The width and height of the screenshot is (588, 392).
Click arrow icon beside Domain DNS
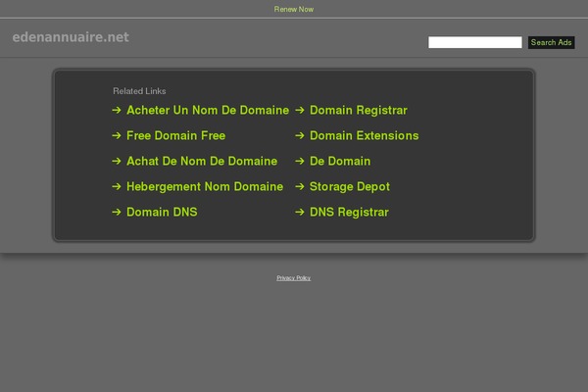pos(117,212)
